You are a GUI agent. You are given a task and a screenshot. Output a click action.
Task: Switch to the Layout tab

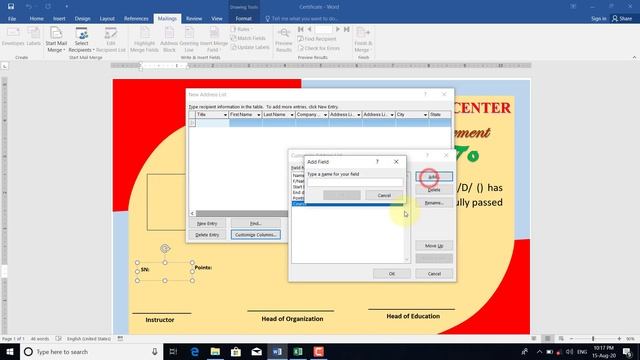click(107, 19)
